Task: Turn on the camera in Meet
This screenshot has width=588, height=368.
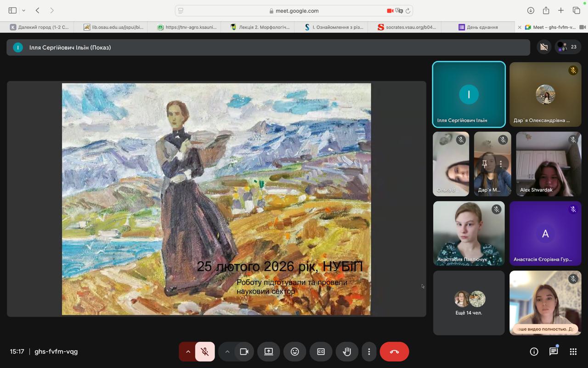Action: pos(244,352)
